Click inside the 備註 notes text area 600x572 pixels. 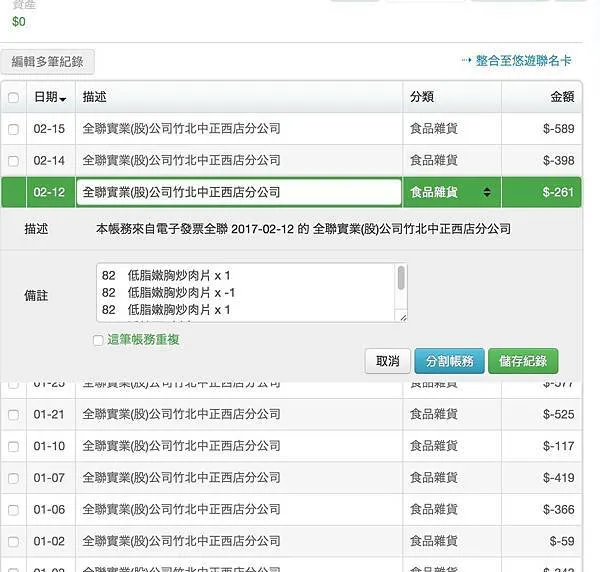246,293
